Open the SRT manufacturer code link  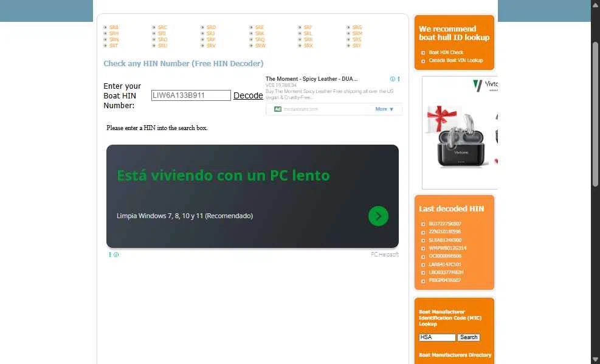click(113, 46)
